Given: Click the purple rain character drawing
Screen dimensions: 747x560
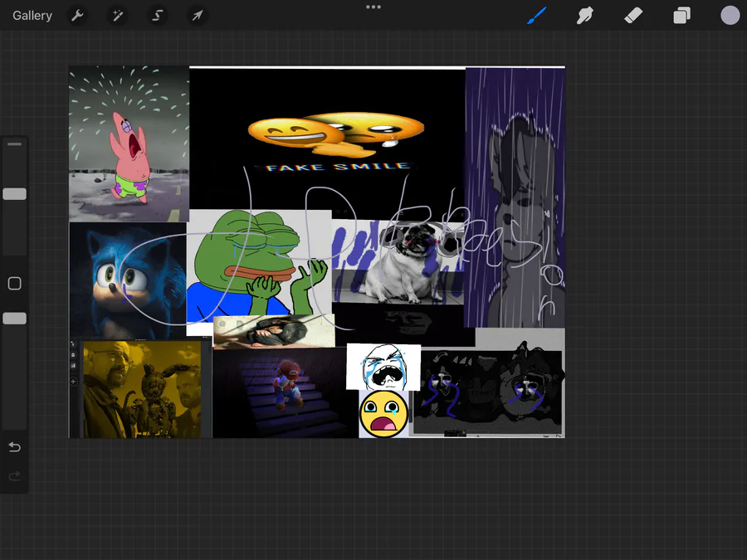Looking at the screenshot, I should (x=515, y=197).
